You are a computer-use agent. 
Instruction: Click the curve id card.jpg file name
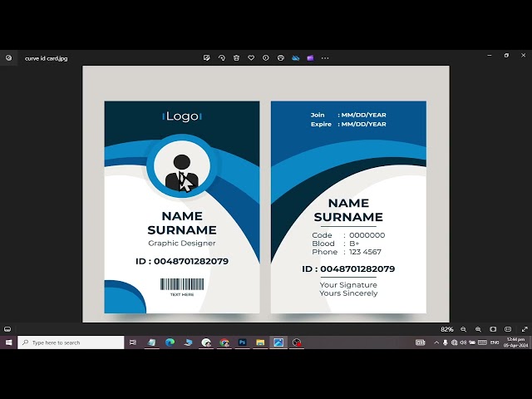[47, 58]
